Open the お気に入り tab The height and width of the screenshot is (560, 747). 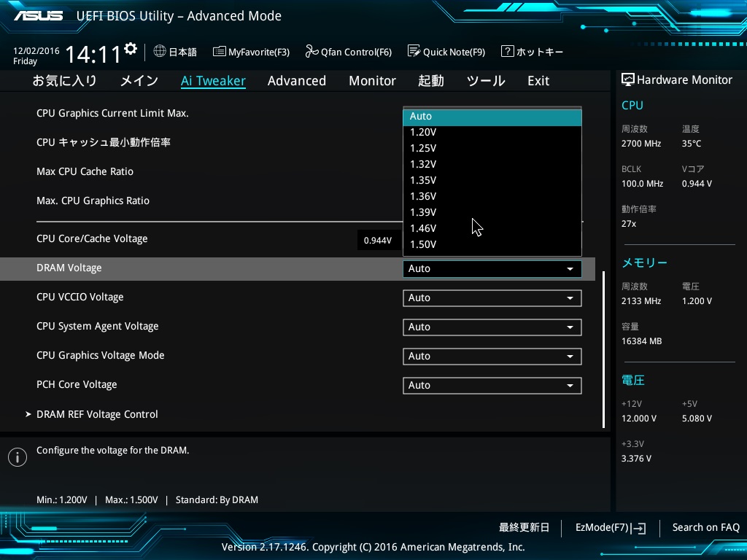pyautogui.click(x=64, y=81)
